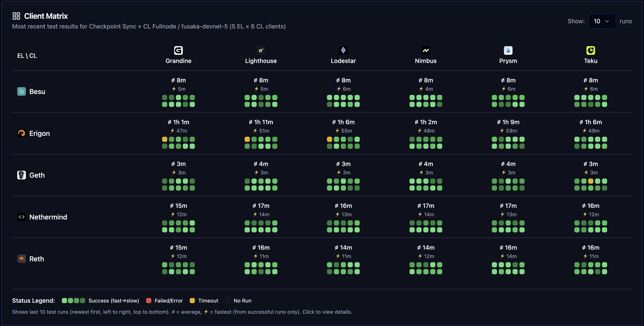Click the Nimbus client logo

pos(425,50)
